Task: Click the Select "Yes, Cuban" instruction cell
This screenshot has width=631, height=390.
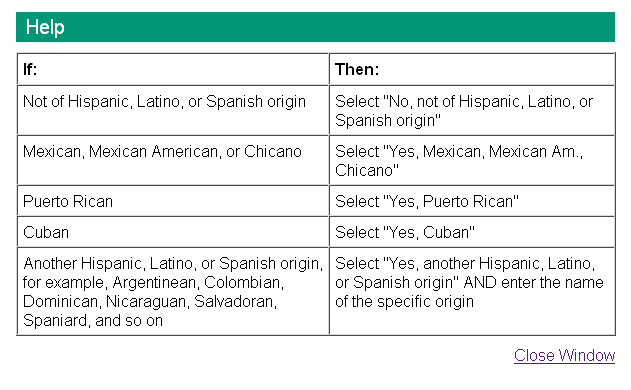Action: click(472, 232)
